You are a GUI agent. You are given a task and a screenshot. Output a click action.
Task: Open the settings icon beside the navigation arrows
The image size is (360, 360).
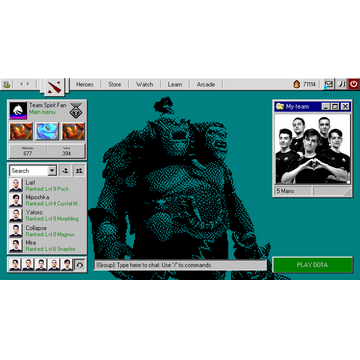7,84
